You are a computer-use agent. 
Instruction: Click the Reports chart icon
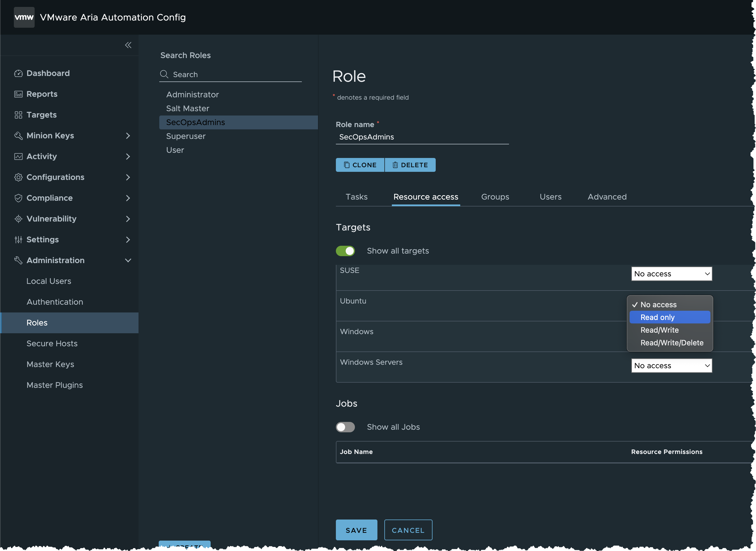coord(18,94)
